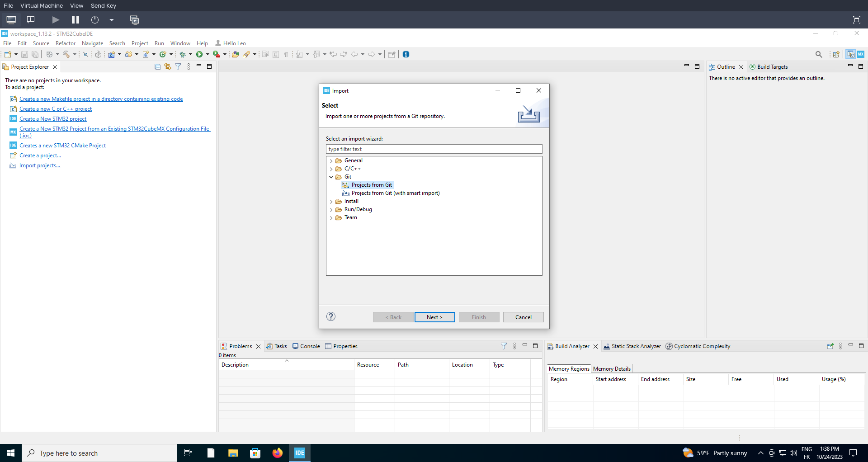Click the New file toolbar icon
The image size is (868, 462).
pos(8,54)
